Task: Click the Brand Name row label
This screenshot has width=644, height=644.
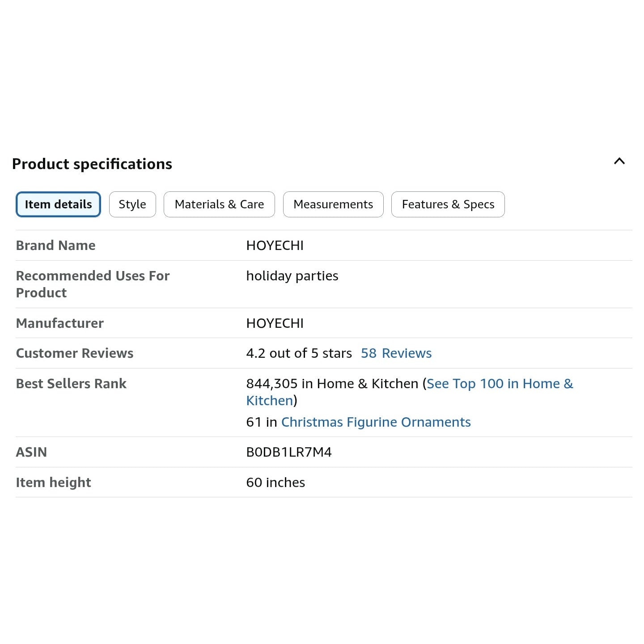Action: click(55, 246)
